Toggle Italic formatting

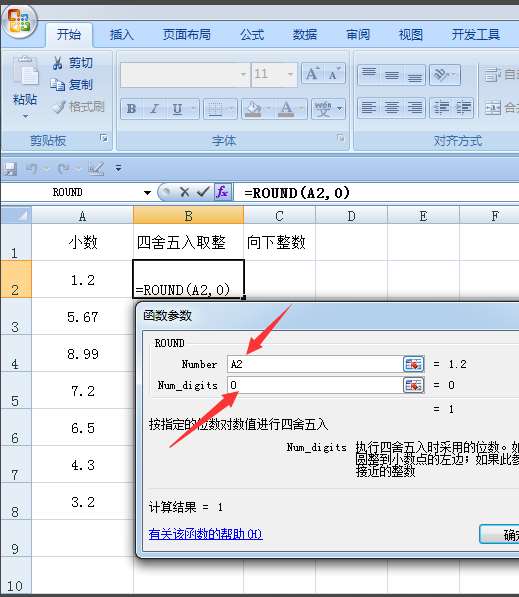[154, 109]
